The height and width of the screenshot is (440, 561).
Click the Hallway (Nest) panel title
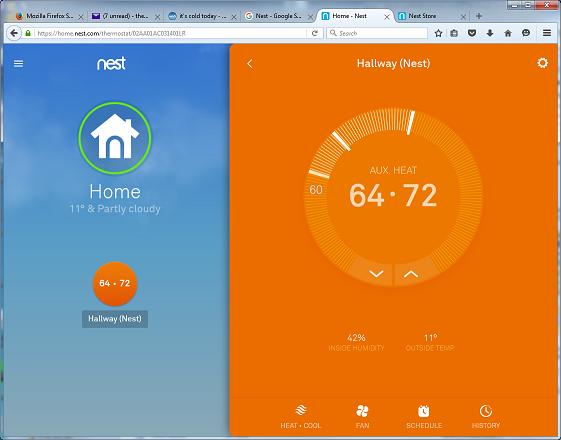pyautogui.click(x=393, y=64)
